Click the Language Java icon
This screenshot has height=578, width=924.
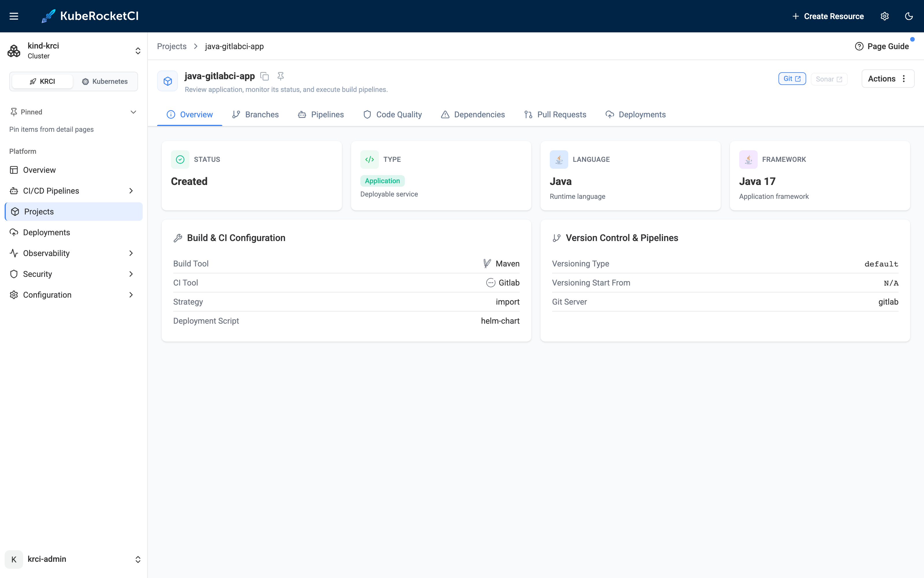pyautogui.click(x=559, y=160)
